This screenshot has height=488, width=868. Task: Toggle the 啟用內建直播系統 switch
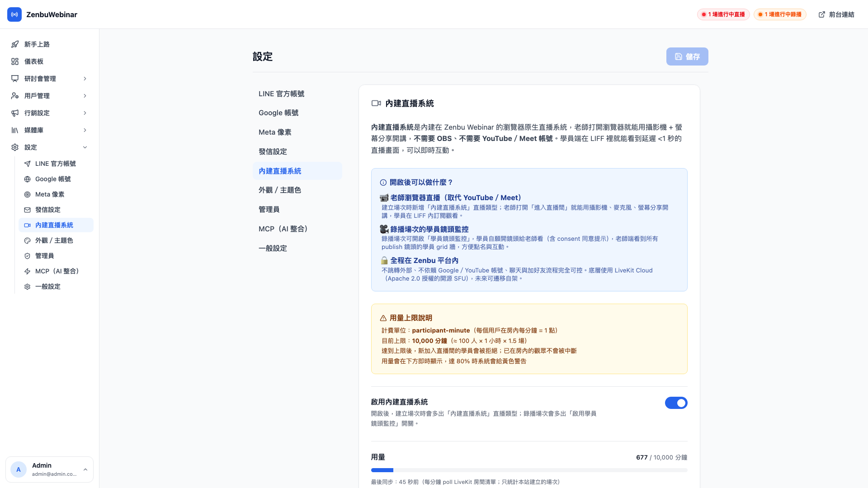(x=676, y=403)
